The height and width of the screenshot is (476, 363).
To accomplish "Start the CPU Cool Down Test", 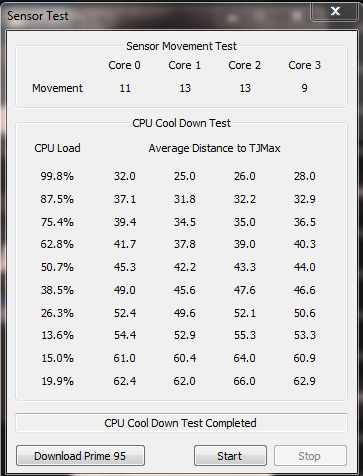I will pos(230,455).
